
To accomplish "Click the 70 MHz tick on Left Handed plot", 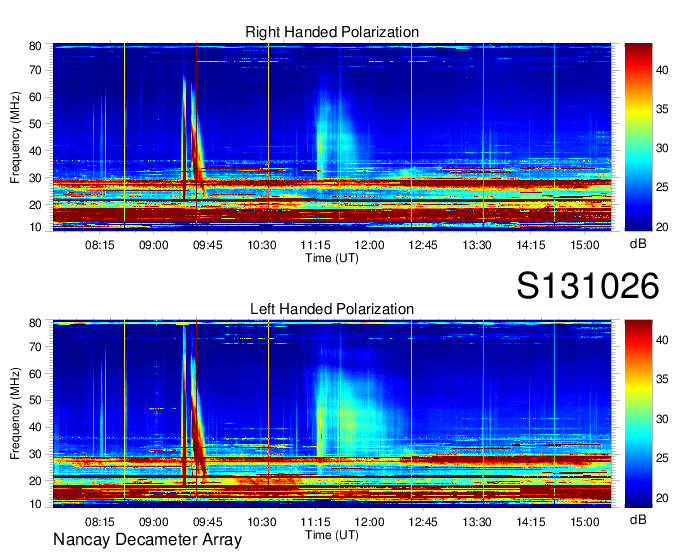I will (35, 347).
